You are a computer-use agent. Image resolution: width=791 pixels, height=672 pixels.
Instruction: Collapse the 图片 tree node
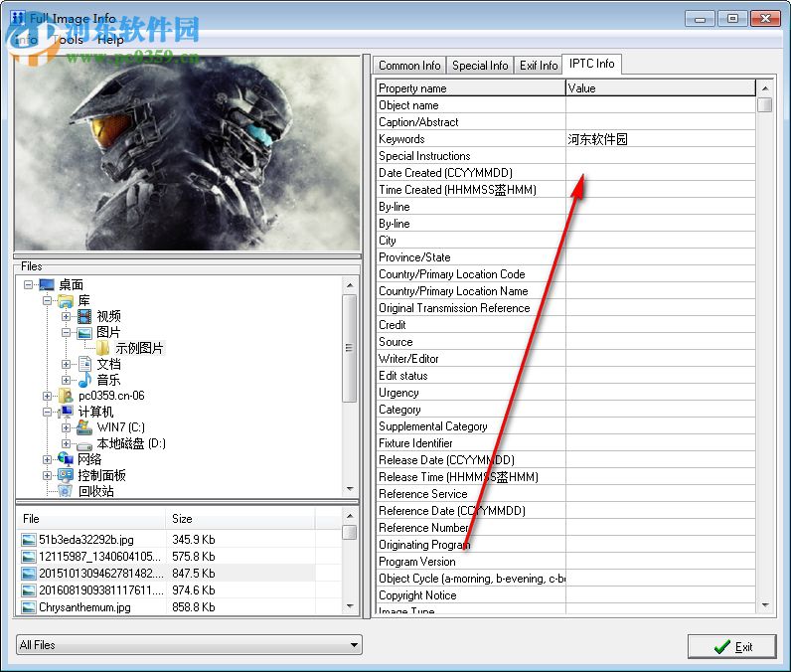point(66,332)
